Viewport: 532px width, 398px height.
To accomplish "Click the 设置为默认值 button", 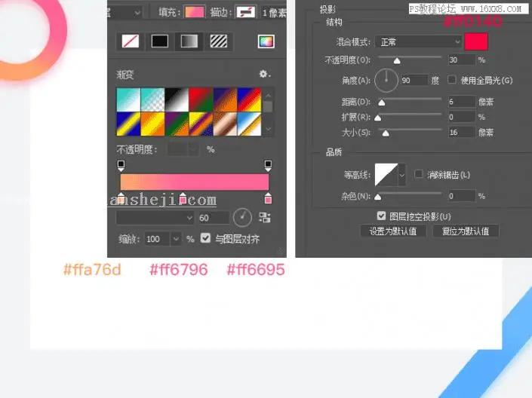I will point(393,231).
